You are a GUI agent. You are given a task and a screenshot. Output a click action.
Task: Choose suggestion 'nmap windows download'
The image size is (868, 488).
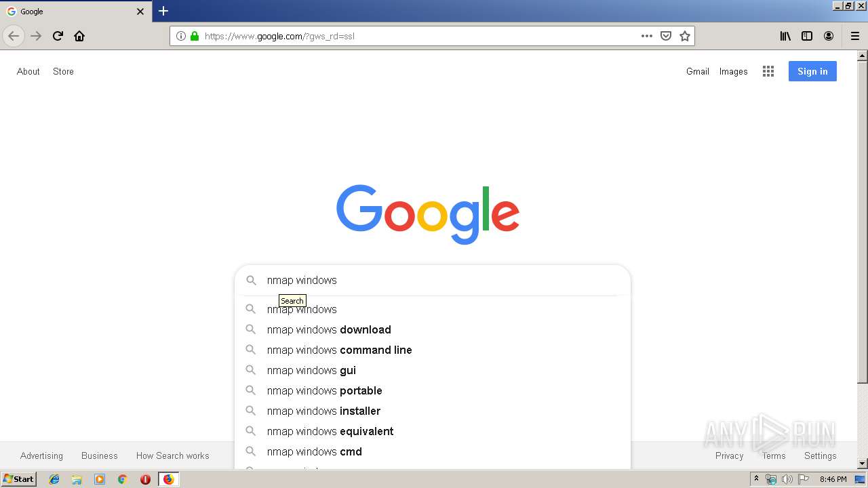point(433,329)
